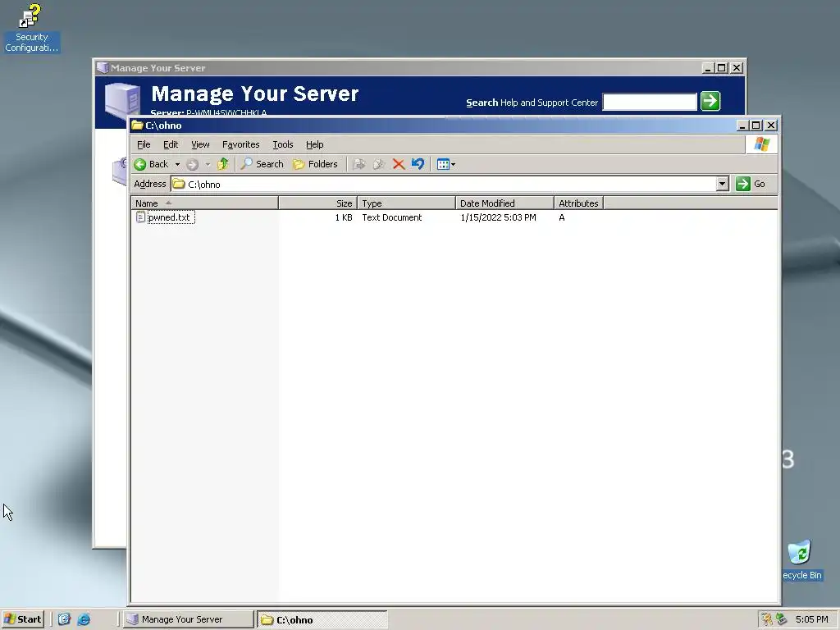Open the File menu
The image size is (840, 630).
tap(144, 144)
